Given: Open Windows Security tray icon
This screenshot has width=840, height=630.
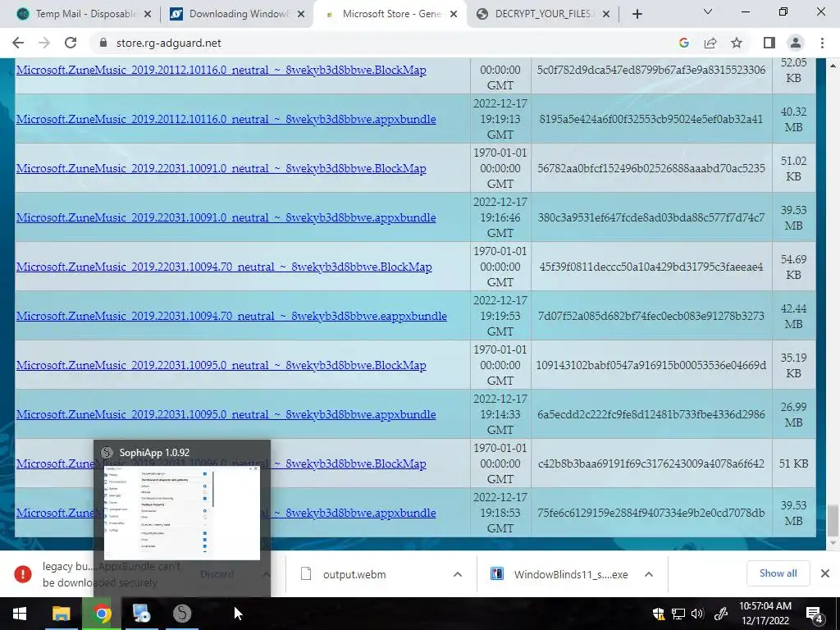Looking at the screenshot, I should coord(659,614).
